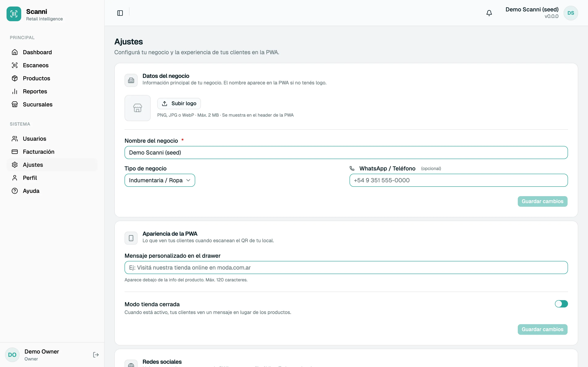This screenshot has height=367, width=588.
Task: Collapse the sidebar with the panel icon
Action: tap(120, 13)
